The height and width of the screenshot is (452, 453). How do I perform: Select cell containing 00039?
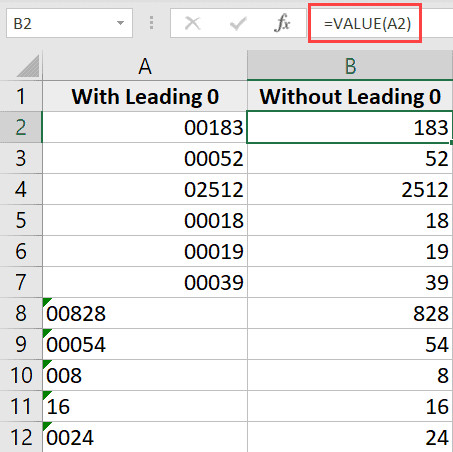145,282
